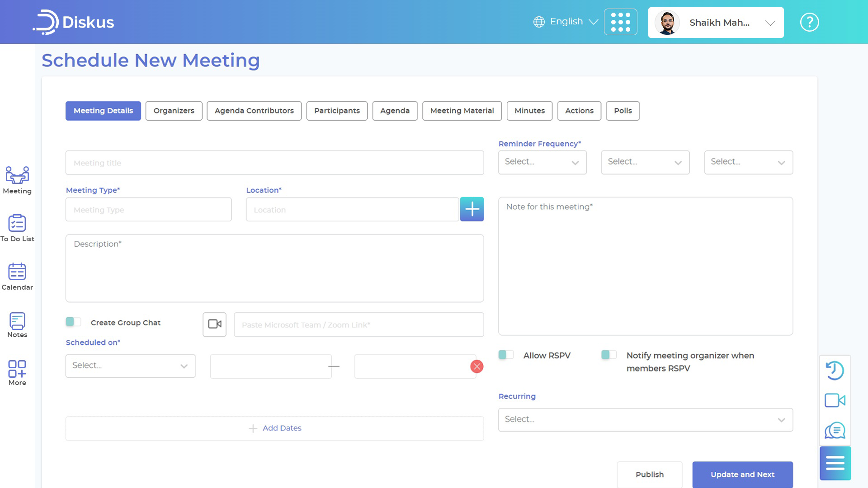Image resolution: width=868 pixels, height=488 pixels.
Task: Toggle Notify meeting organizer when members RSPV
Action: (609, 355)
